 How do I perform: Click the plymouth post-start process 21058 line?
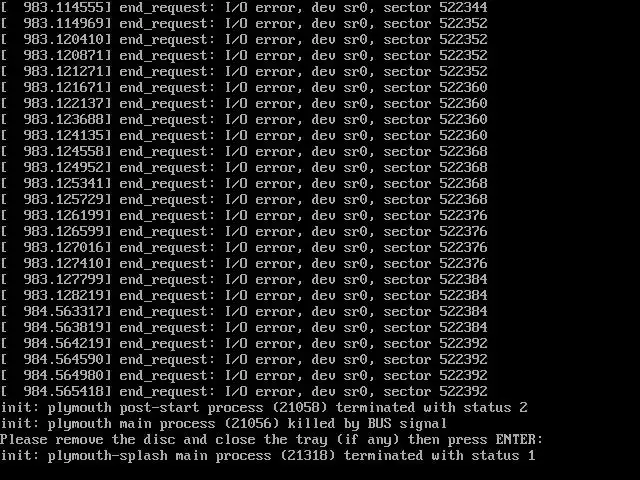click(264, 408)
